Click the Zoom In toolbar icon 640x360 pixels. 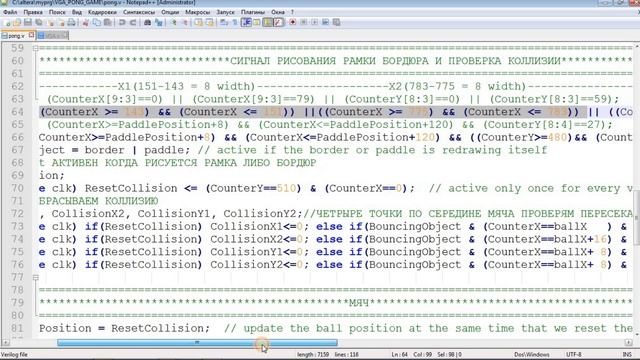pos(174,22)
